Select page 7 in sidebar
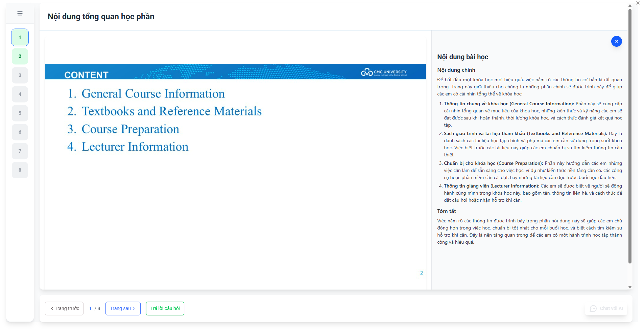644x329 pixels. tap(20, 151)
